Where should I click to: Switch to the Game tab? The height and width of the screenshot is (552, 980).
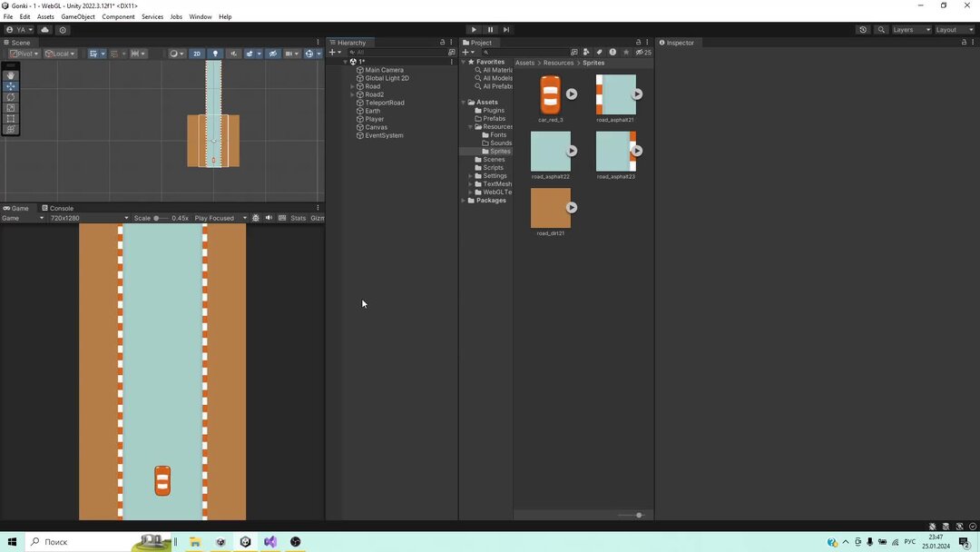(x=16, y=208)
